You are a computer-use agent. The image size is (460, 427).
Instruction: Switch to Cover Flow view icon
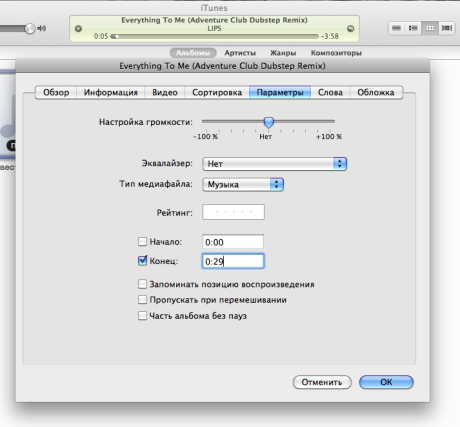coord(447,28)
